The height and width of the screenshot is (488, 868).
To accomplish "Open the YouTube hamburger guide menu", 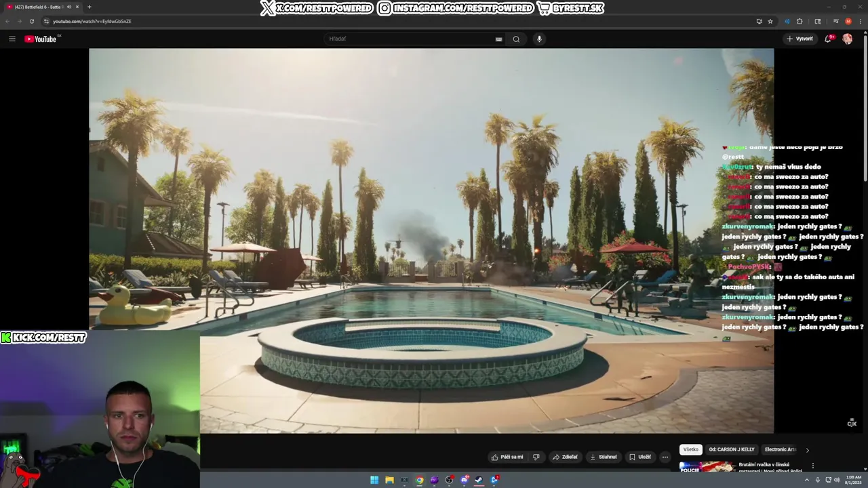I will tap(12, 39).
